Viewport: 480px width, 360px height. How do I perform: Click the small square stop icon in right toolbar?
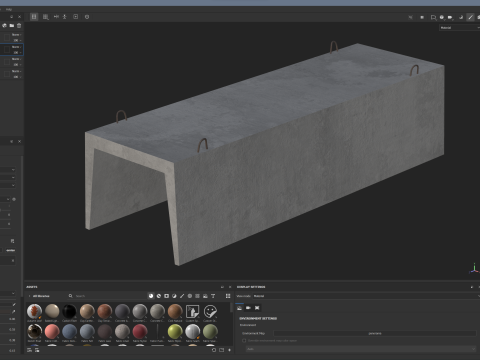422,17
